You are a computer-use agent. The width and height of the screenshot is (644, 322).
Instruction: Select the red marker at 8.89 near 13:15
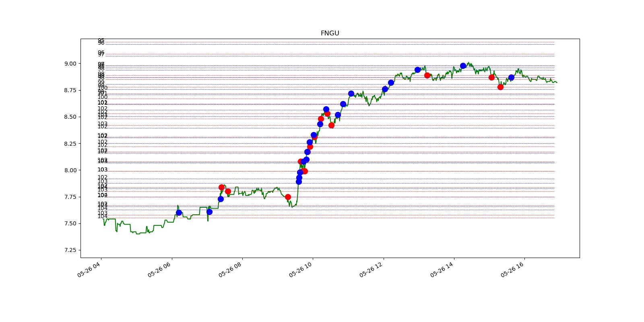coord(427,75)
